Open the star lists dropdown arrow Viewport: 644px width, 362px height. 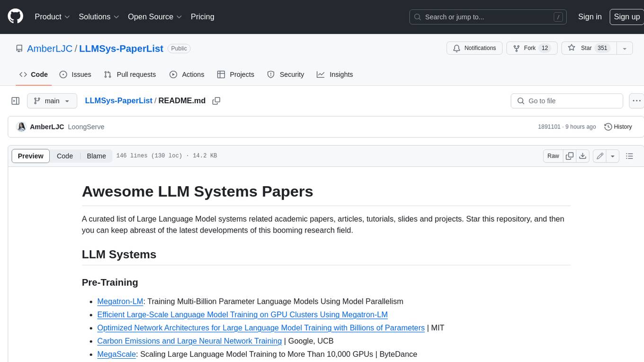pos(625,48)
